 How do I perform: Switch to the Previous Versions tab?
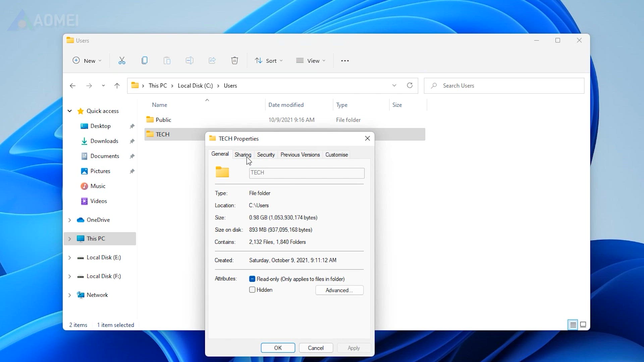pyautogui.click(x=300, y=155)
